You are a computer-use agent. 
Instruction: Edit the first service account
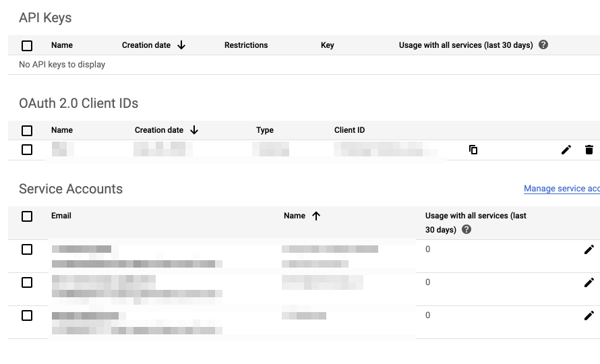589,249
